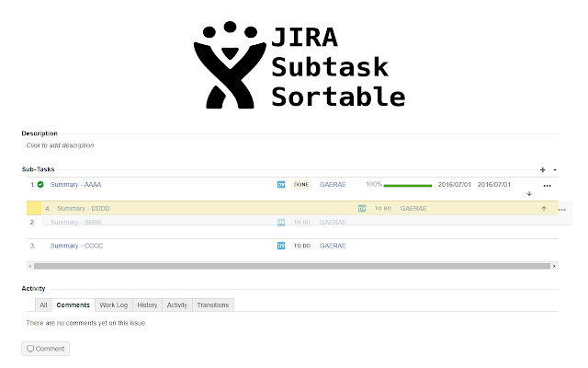The height and width of the screenshot is (368, 588).
Task: Click the move down arrow under AAAA row
Action: (529, 194)
